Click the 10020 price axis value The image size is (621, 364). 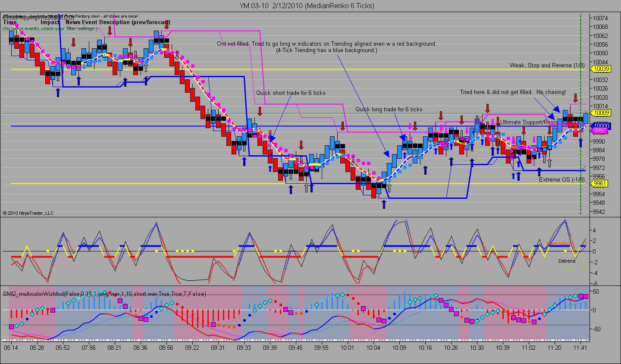coord(600,97)
